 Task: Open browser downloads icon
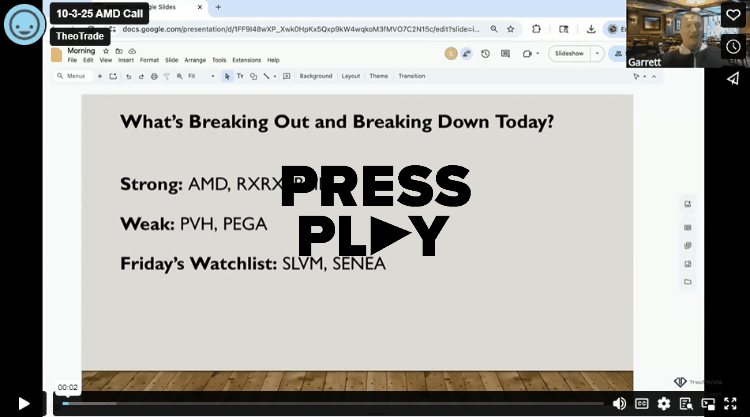point(591,29)
